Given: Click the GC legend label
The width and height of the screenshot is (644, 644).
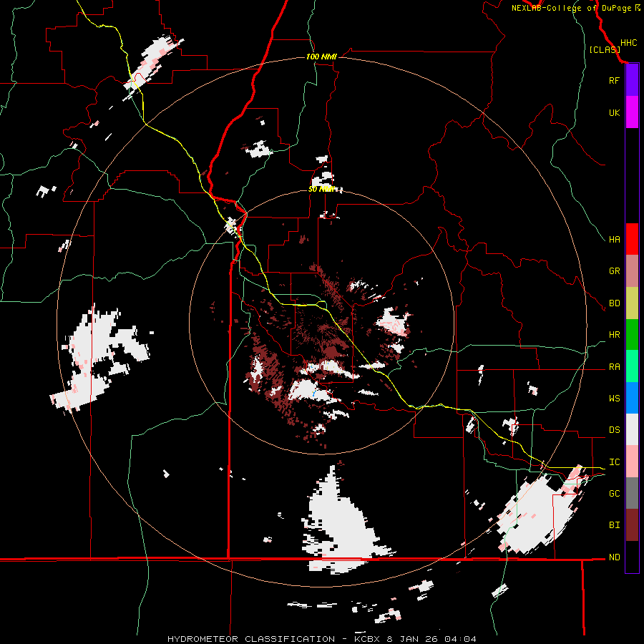Looking at the screenshot, I should (614, 494).
